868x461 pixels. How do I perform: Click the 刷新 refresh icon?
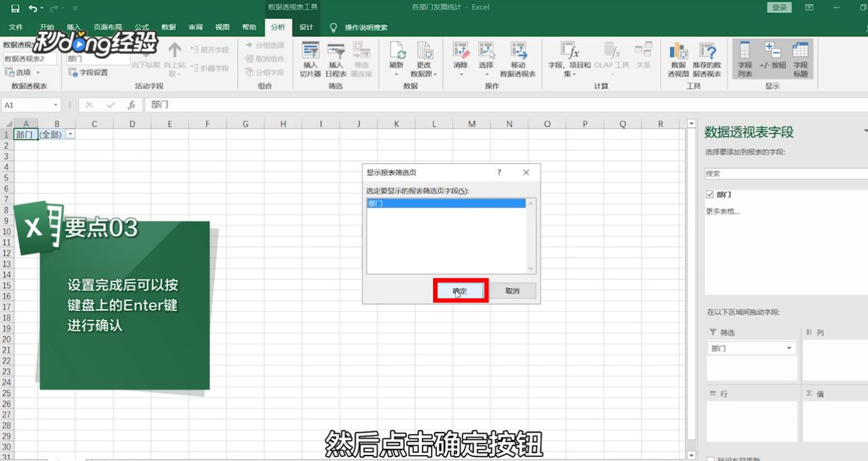coord(397,52)
